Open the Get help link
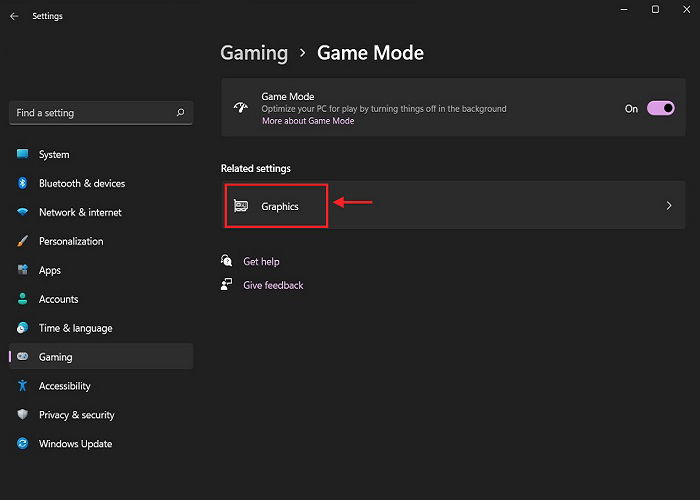The height and width of the screenshot is (500, 700). pos(261,262)
